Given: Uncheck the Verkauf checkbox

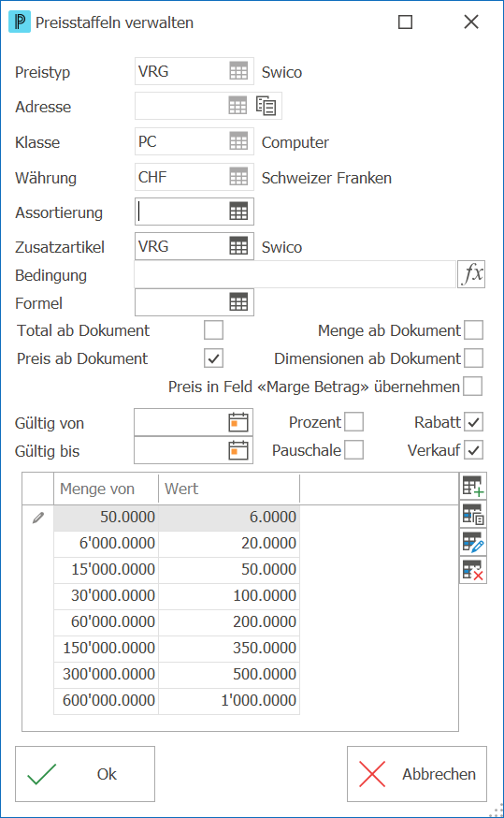Looking at the screenshot, I should coord(474,449).
